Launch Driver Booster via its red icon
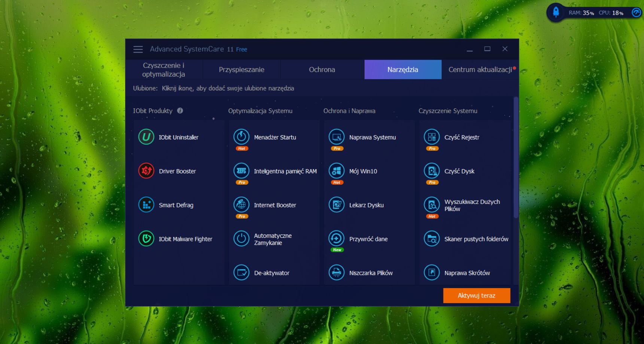 pyautogui.click(x=146, y=171)
